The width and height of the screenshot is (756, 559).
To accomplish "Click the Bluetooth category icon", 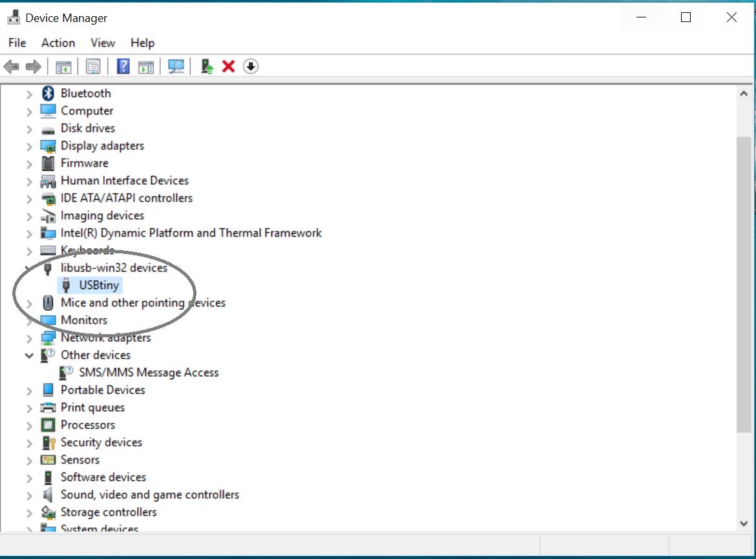I will coord(48,93).
